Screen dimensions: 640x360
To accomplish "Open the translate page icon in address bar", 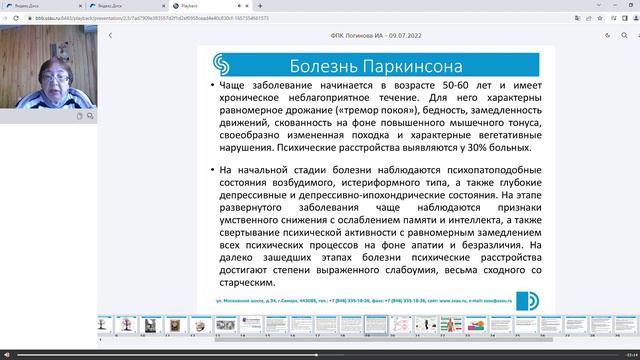I will click(x=577, y=18).
